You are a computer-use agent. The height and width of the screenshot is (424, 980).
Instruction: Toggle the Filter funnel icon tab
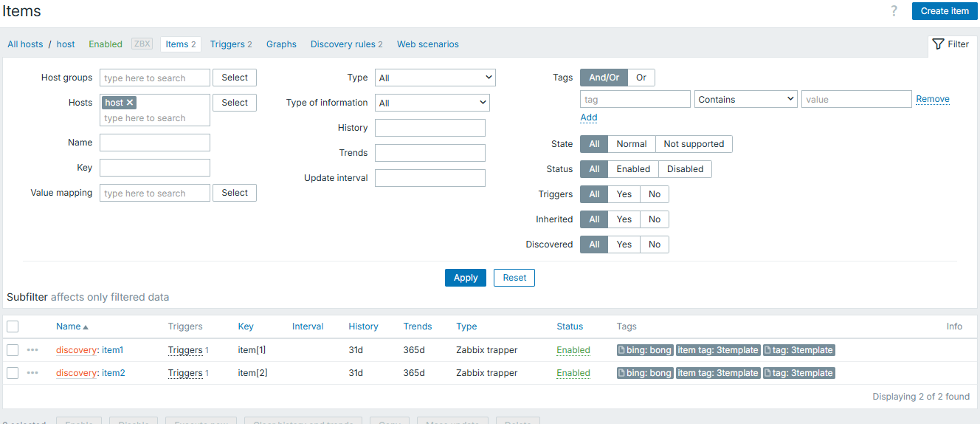point(950,44)
